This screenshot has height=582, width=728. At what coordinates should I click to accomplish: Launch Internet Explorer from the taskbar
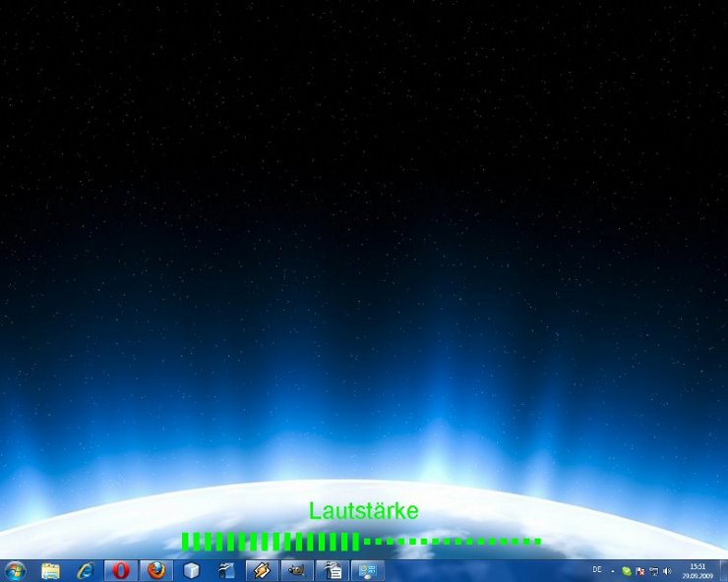pos(86,570)
